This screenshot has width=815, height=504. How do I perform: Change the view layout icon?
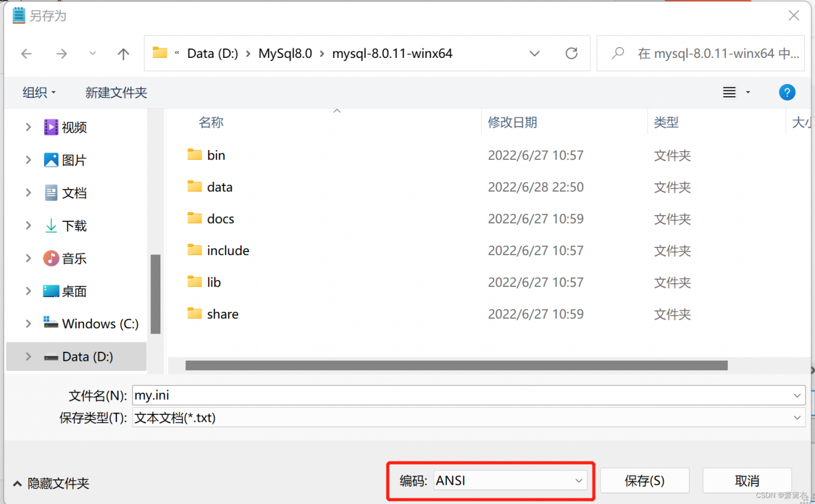click(730, 92)
